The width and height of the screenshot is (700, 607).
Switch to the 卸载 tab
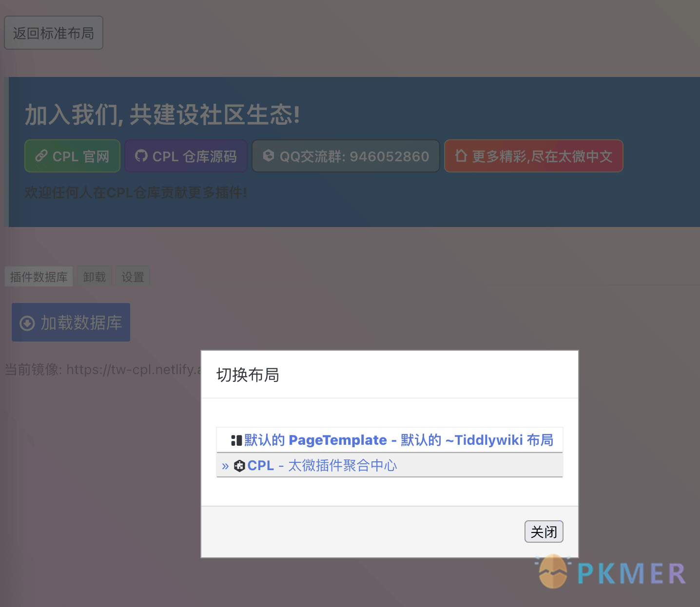95,277
